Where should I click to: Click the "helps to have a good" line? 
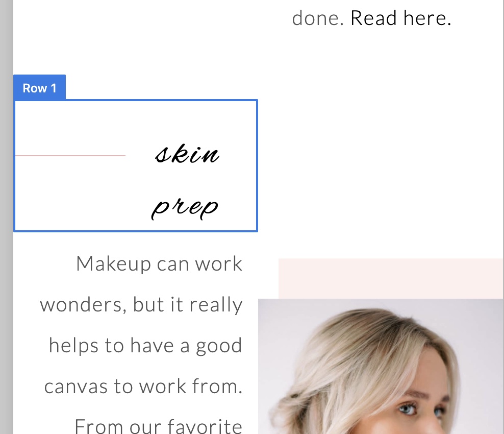pyautogui.click(x=145, y=346)
